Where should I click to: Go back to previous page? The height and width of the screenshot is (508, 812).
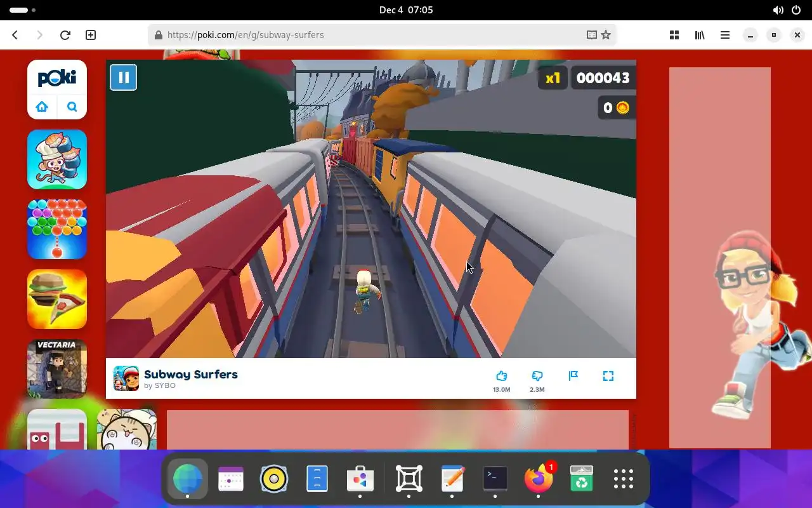point(15,35)
